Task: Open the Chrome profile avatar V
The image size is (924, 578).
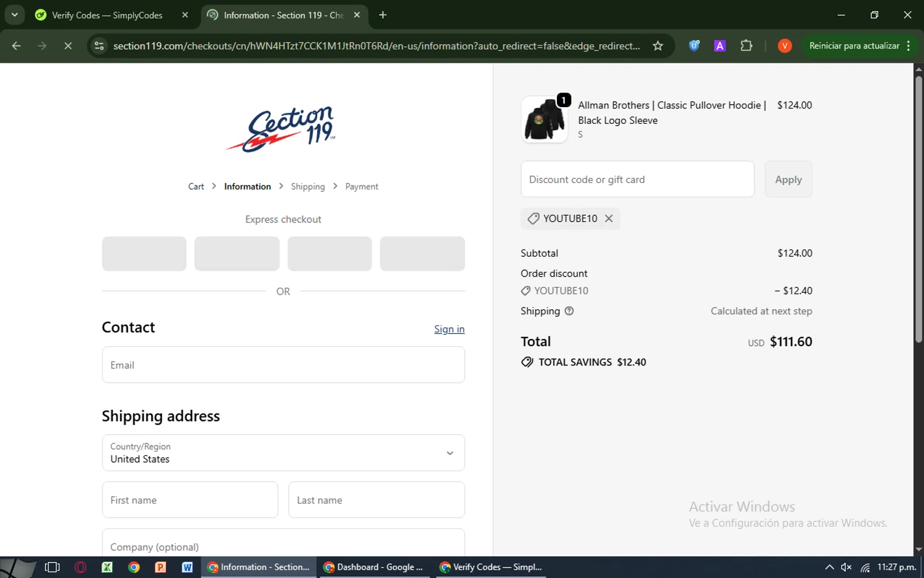Action: pyautogui.click(x=784, y=46)
